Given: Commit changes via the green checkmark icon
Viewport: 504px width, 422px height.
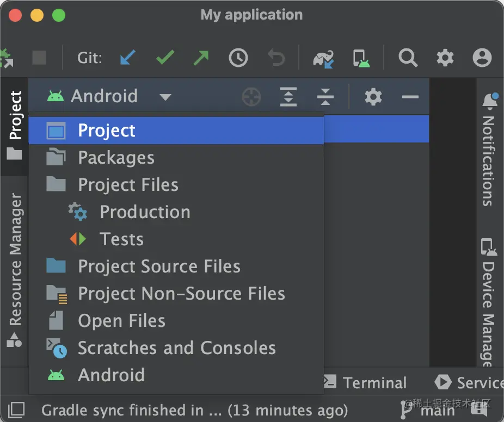Looking at the screenshot, I should 164,58.
